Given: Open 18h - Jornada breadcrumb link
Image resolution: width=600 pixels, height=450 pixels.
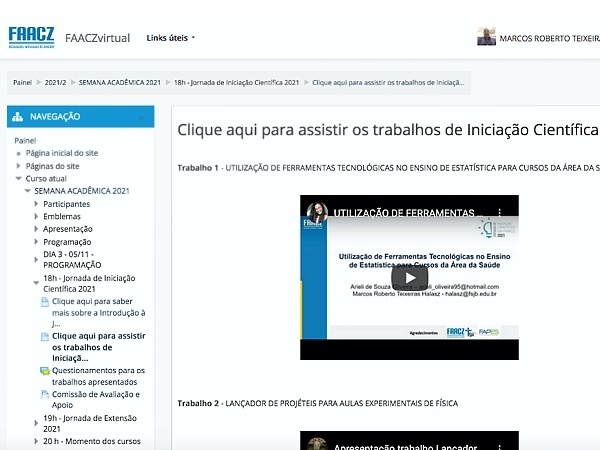Looking at the screenshot, I should [236, 82].
